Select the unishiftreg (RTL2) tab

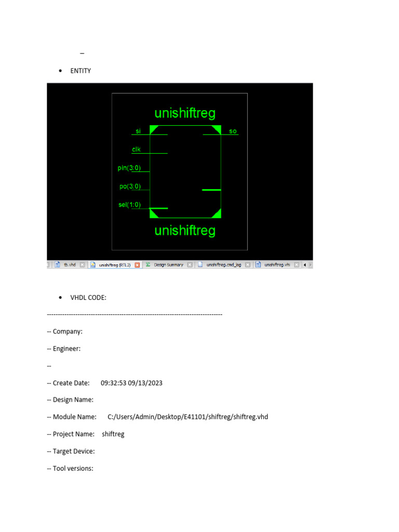pos(115,265)
